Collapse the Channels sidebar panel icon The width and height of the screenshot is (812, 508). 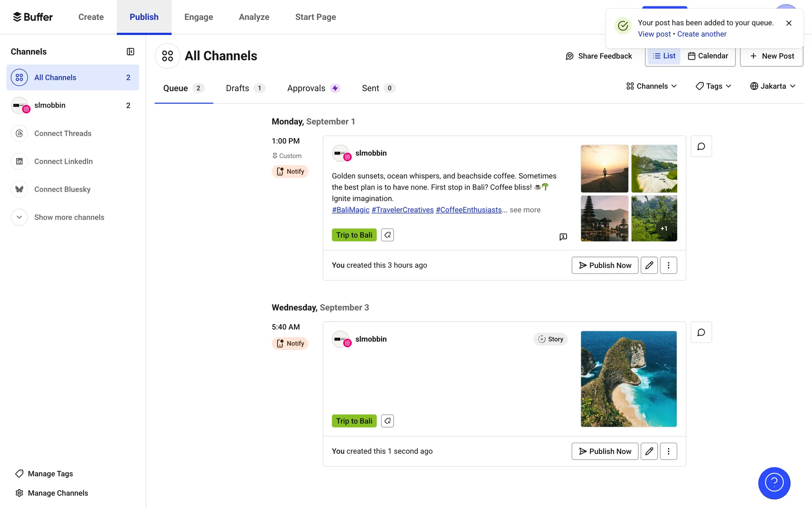point(130,52)
